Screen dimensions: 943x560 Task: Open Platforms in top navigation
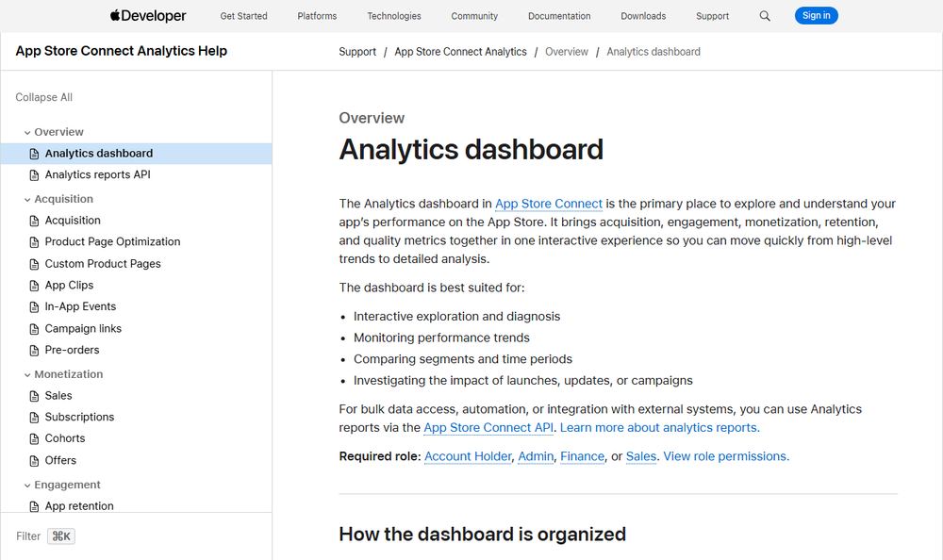click(317, 16)
